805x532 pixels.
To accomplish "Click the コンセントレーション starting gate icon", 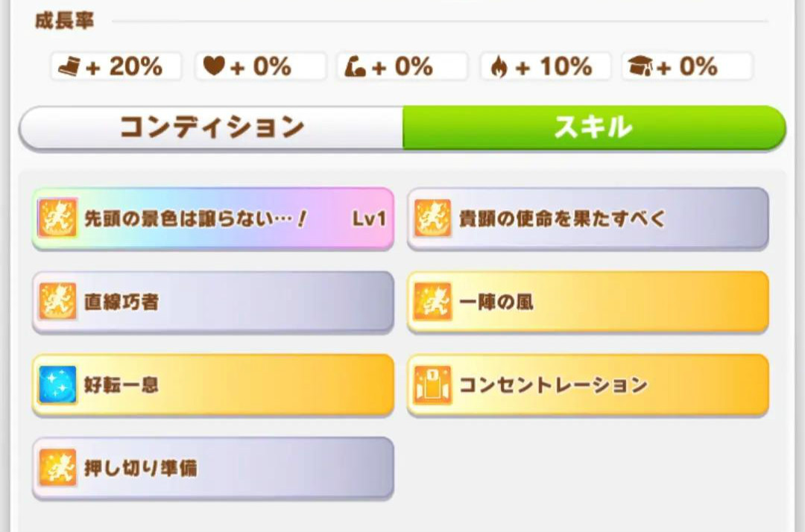I will 433,385.
